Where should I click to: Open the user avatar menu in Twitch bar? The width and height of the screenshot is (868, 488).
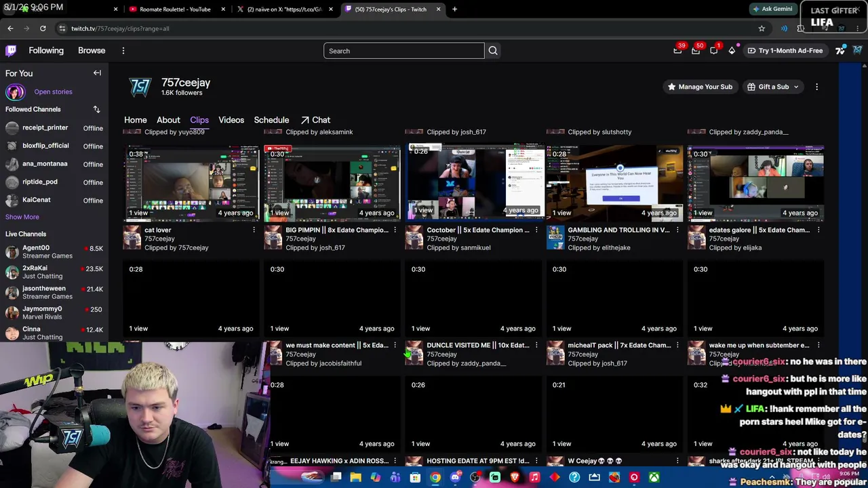pyautogui.click(x=858, y=50)
